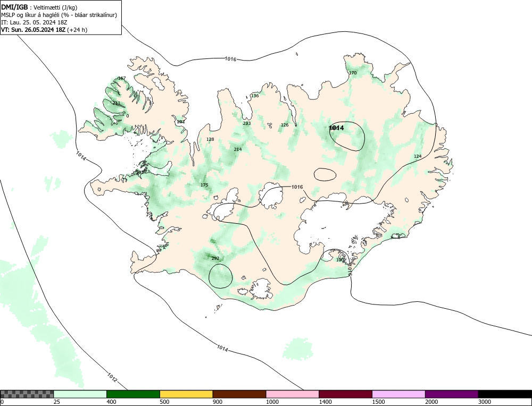Click the map value 126

285,125
